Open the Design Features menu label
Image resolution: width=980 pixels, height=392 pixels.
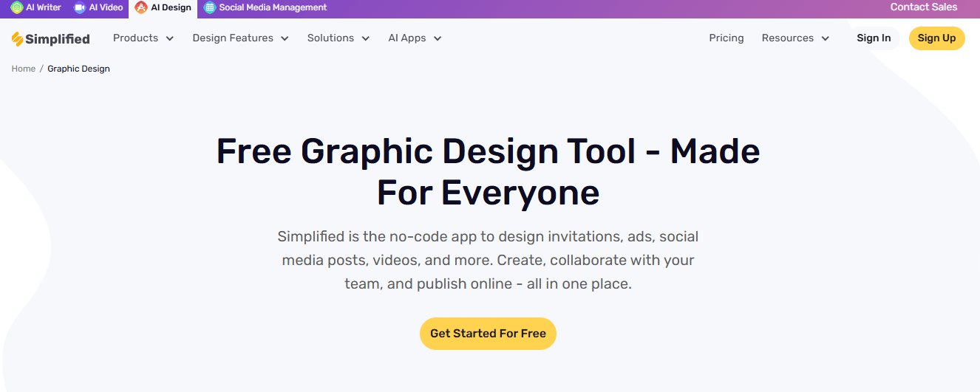(x=233, y=38)
